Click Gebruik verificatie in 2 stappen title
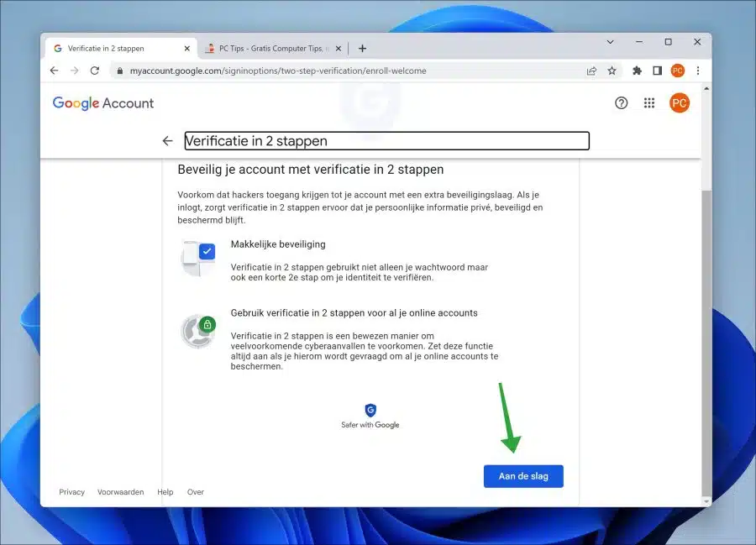This screenshot has width=756, height=545. (354, 312)
